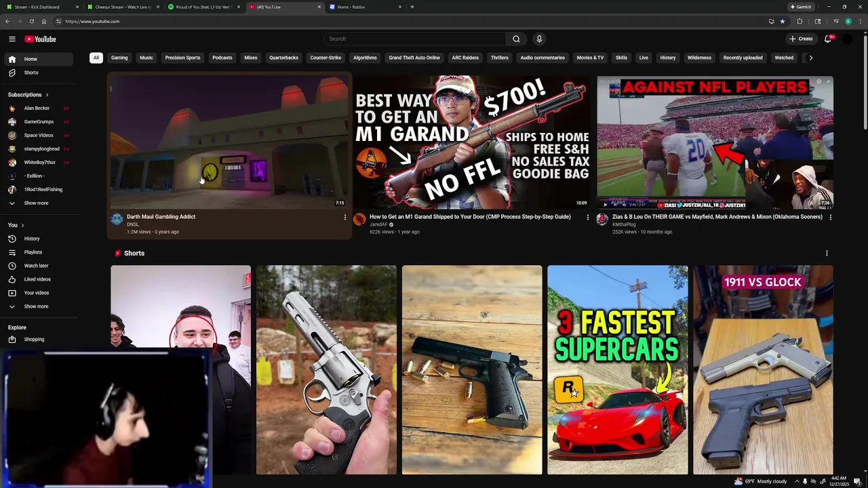Open Home in the sidebar
This screenshot has height=488, width=868.
[x=39, y=59]
